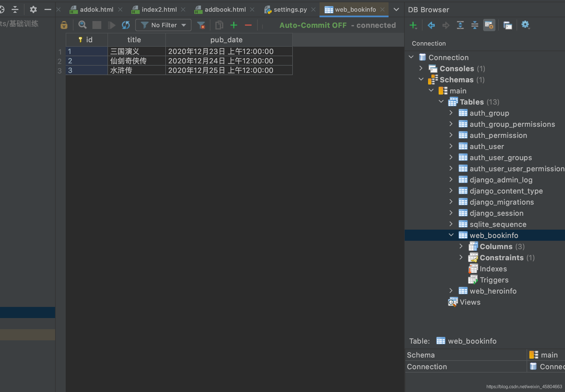Switch to the addbook.html tab
The width and height of the screenshot is (565, 392).
(225, 10)
